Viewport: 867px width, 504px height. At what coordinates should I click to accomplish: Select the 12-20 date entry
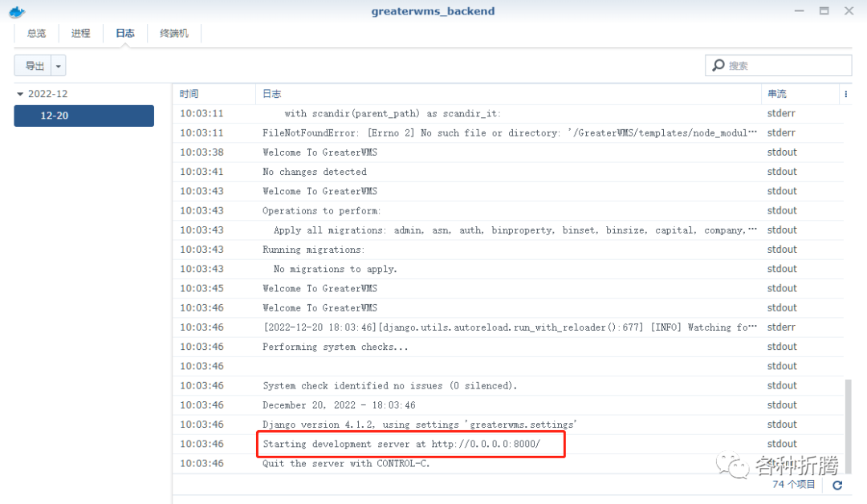click(84, 116)
